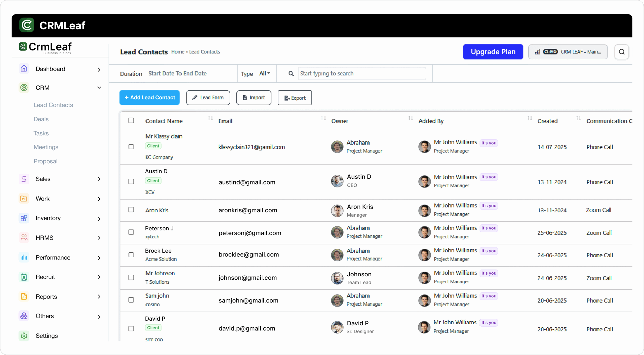Click the Performance bar chart icon
644x355 pixels.
(x=24, y=258)
